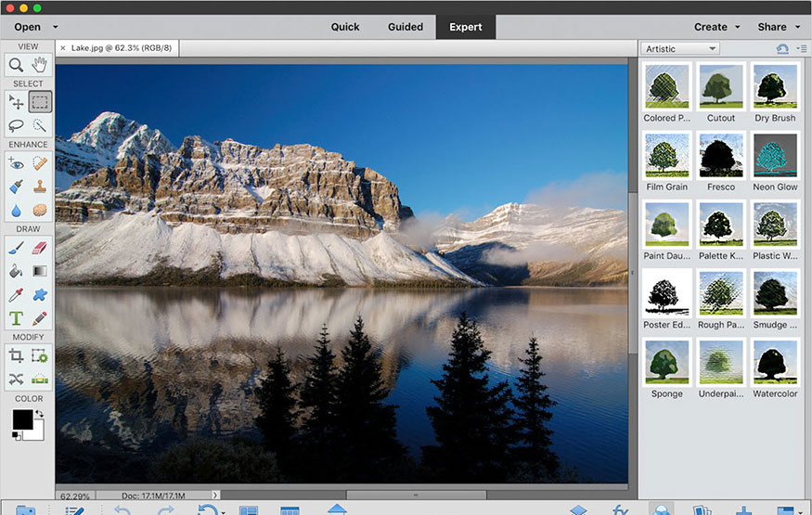The image size is (812, 515).
Task: Click the Share button
Action: (771, 27)
